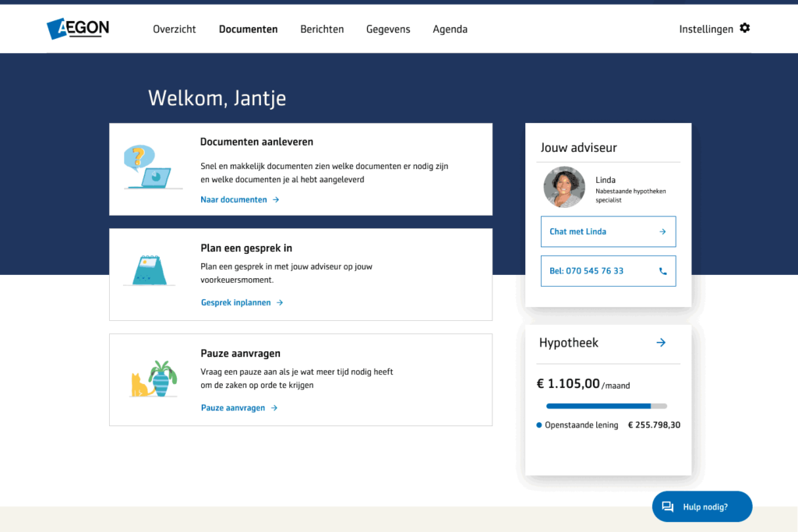The width and height of the screenshot is (798, 532).
Task: Click the Openstaande lening progress bar
Action: point(606,406)
